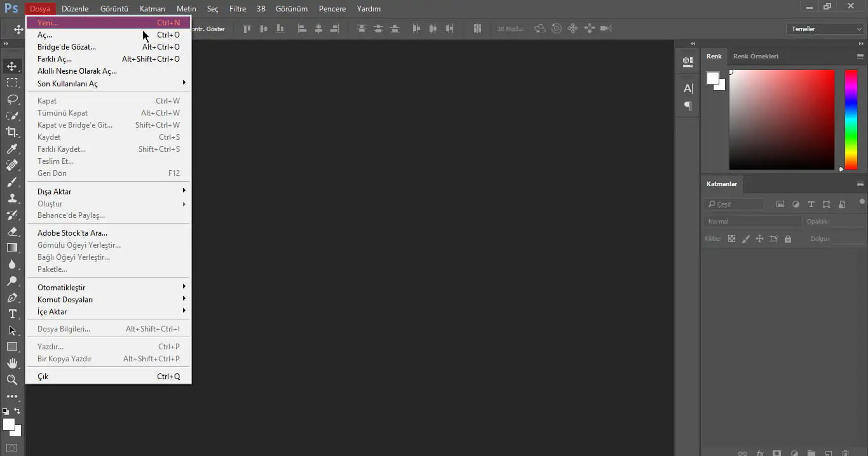Click the vertical hue spectrum slider

(x=851, y=119)
